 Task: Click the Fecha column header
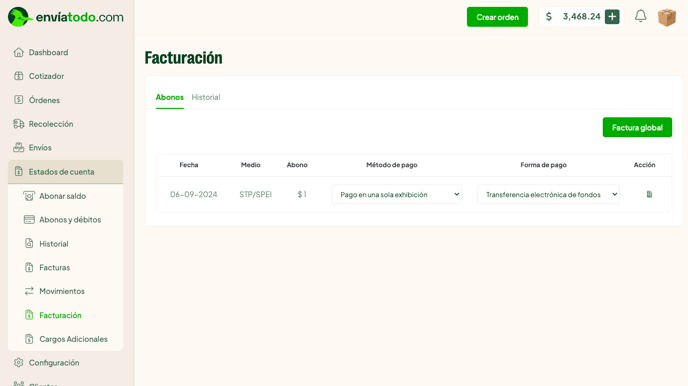coord(189,165)
